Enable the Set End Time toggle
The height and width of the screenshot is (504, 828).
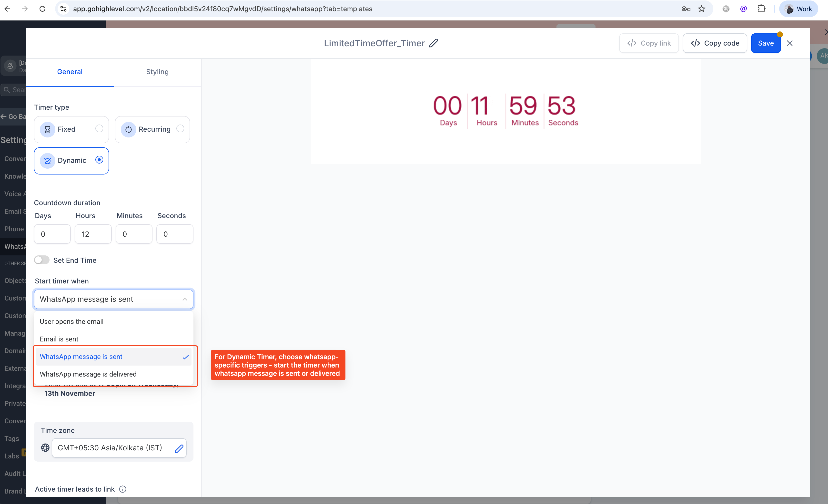pos(42,260)
